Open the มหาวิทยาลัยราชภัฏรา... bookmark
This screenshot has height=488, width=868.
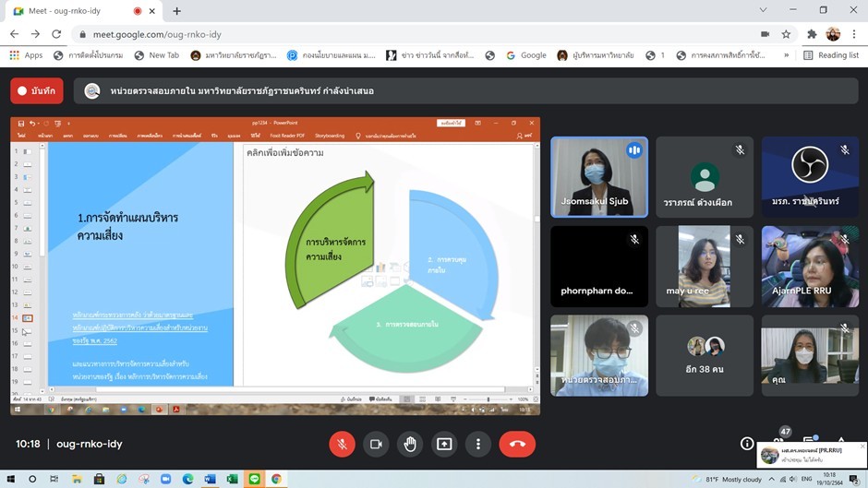tap(234, 55)
